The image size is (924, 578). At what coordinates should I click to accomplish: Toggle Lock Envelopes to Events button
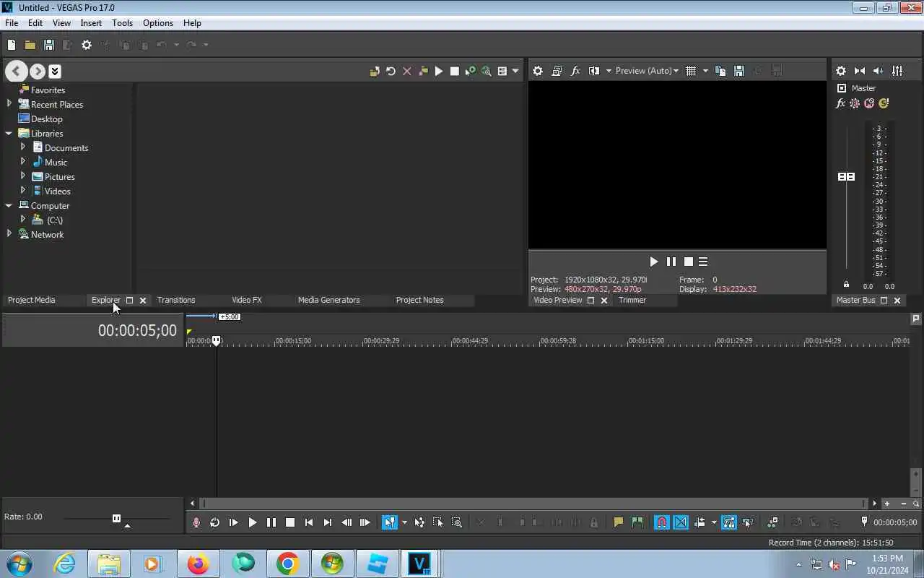click(729, 522)
